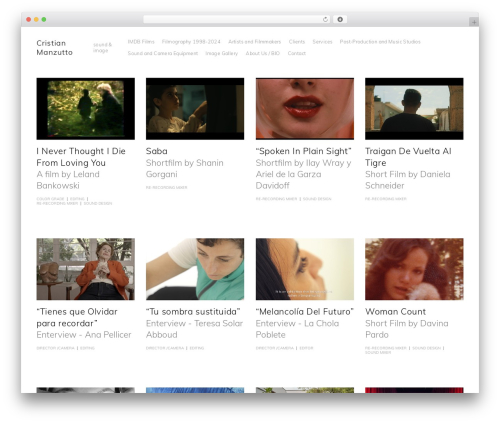Click "Tienes que Olvidar para recordar" title
The width and height of the screenshot is (500, 423).
[x=77, y=317]
